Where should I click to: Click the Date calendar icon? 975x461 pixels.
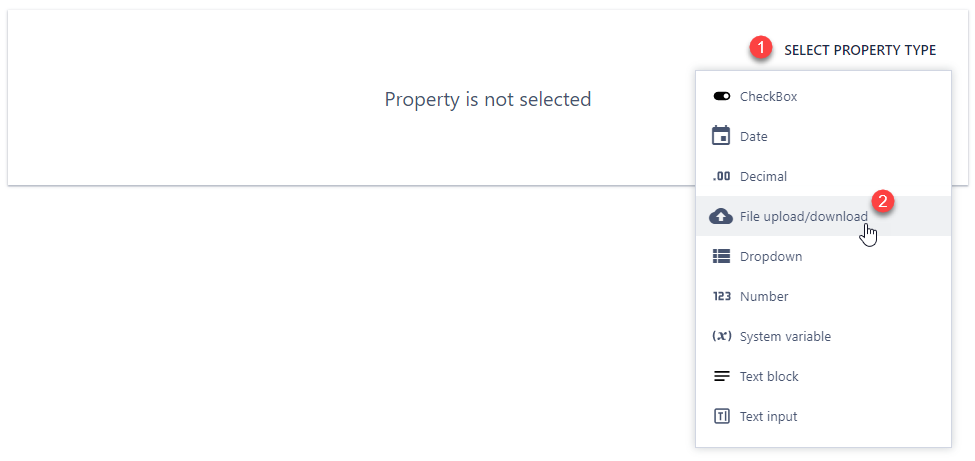pyautogui.click(x=721, y=136)
